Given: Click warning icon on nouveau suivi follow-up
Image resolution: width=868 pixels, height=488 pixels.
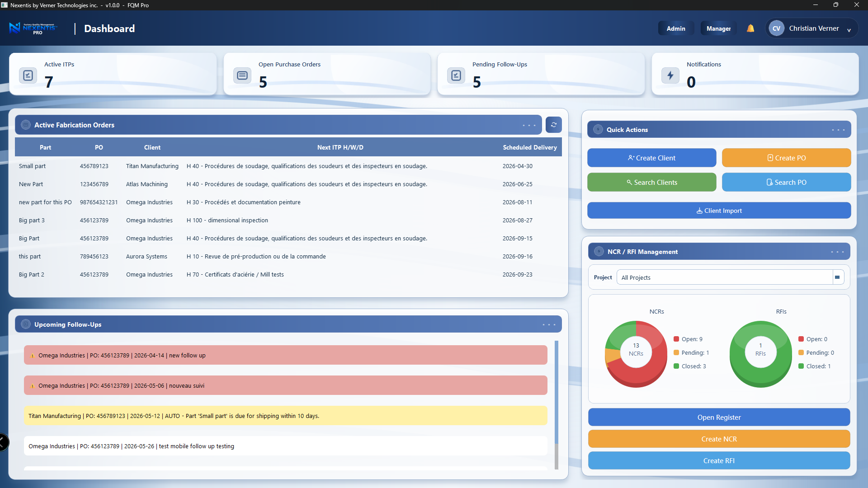Looking at the screenshot, I should [x=33, y=386].
